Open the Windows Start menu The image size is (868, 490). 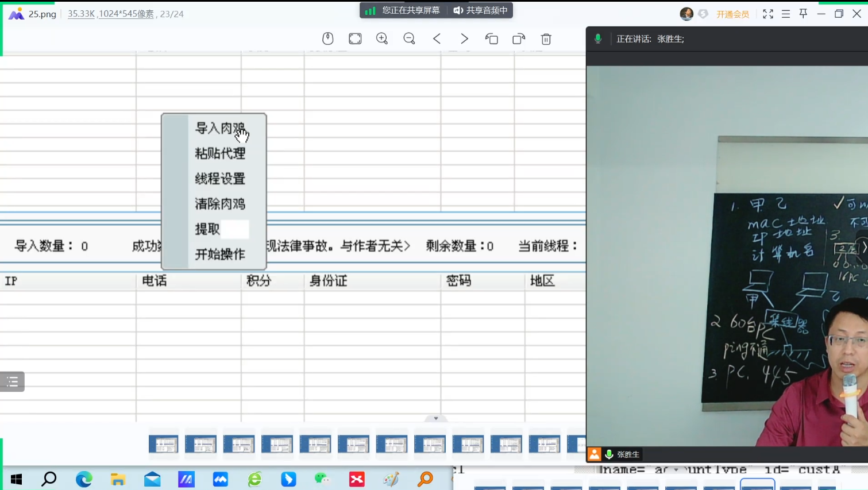coord(16,479)
